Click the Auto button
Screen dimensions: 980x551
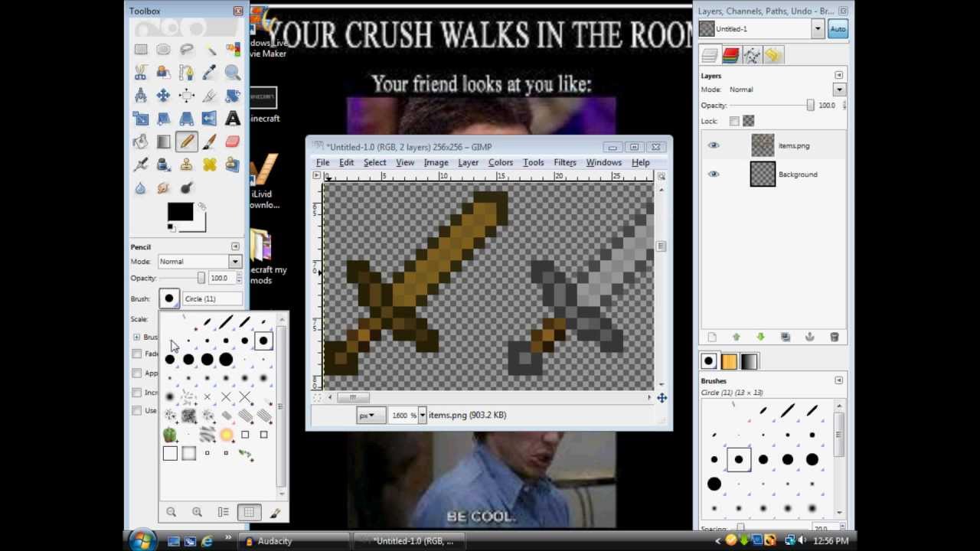tap(838, 29)
